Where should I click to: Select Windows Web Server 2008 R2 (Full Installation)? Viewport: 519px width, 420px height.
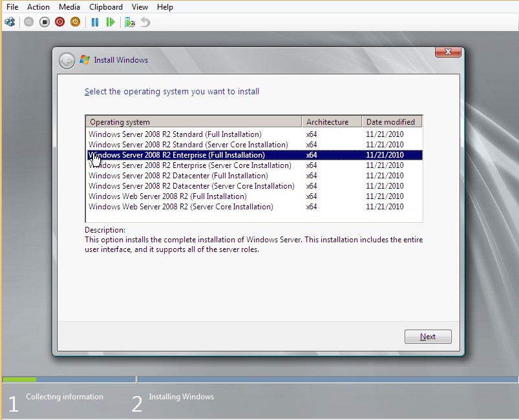click(x=255, y=196)
